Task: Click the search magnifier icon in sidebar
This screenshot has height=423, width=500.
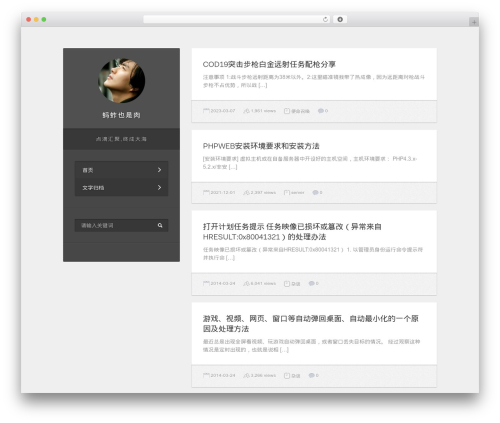Action: point(160,225)
